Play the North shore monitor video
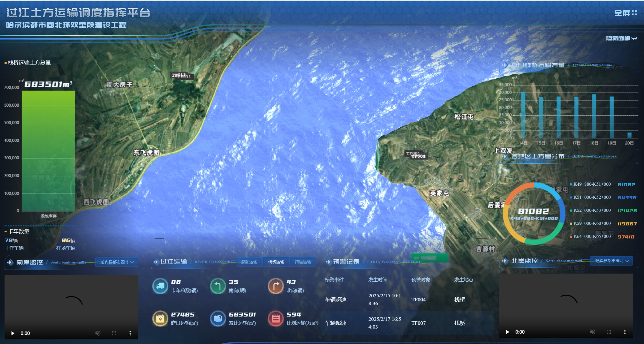The height and width of the screenshot is (344, 644). [508, 332]
